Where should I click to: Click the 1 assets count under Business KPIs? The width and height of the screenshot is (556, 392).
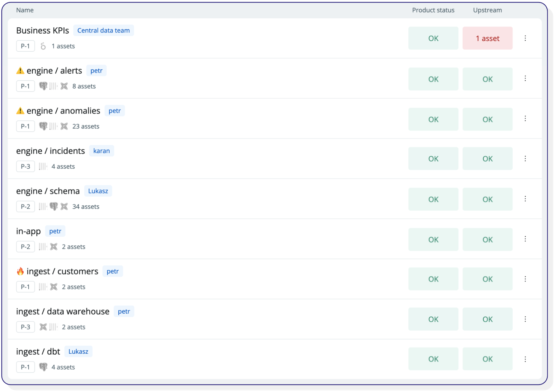[63, 46]
